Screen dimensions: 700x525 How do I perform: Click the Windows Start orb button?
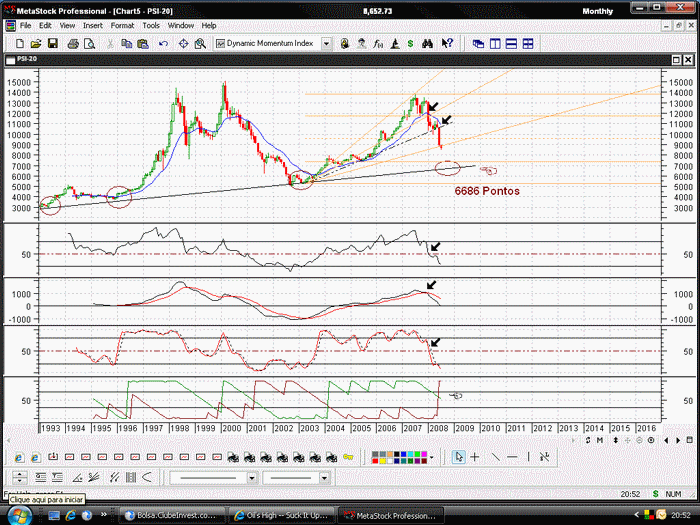click(19, 516)
